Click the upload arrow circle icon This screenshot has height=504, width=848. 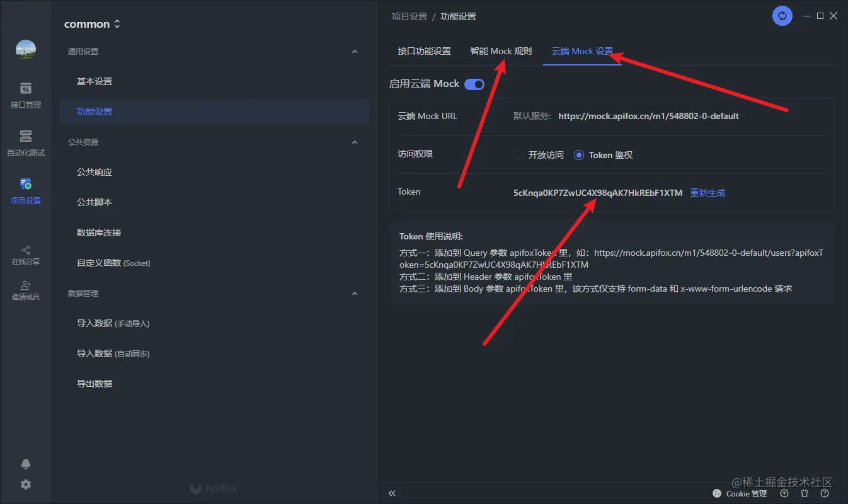[x=784, y=493]
